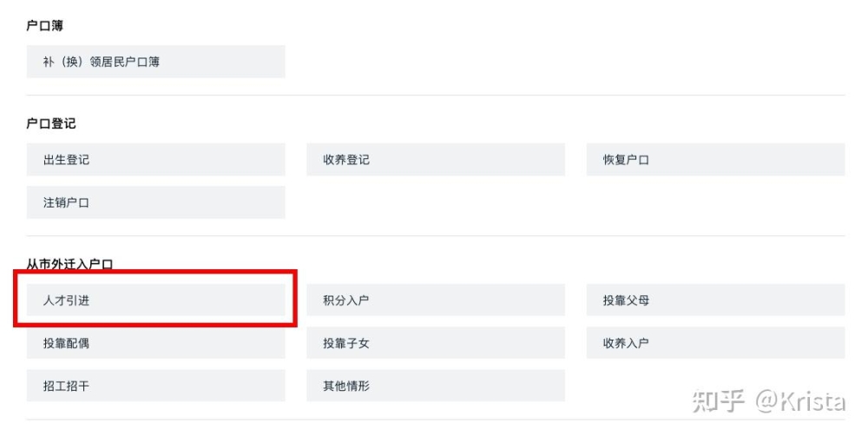This screenshot has height=436, width=868.
Task: Click the 从市外迁入户口 section heading
Action: tap(69, 264)
